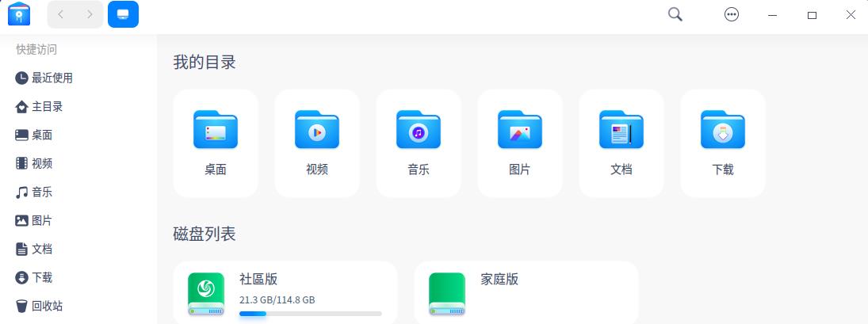Click the 视频 label under the folder
Screen dimensions: 868x324
[317, 170]
